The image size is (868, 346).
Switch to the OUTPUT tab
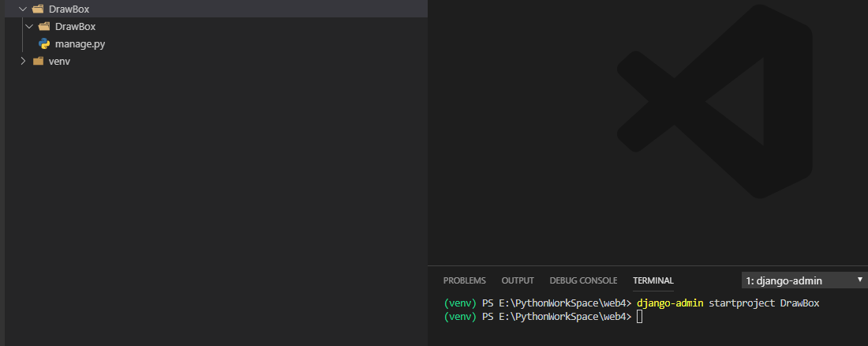tap(518, 280)
